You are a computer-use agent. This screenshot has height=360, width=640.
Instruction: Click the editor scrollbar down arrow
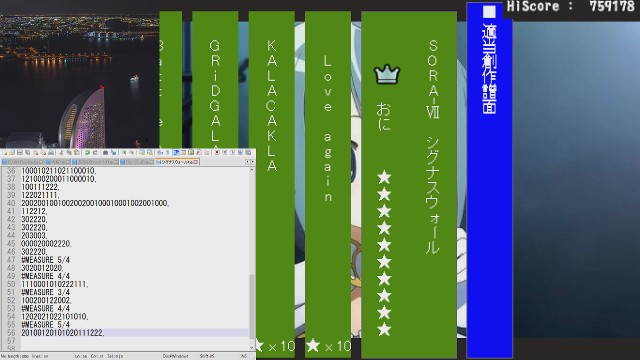pos(252,348)
